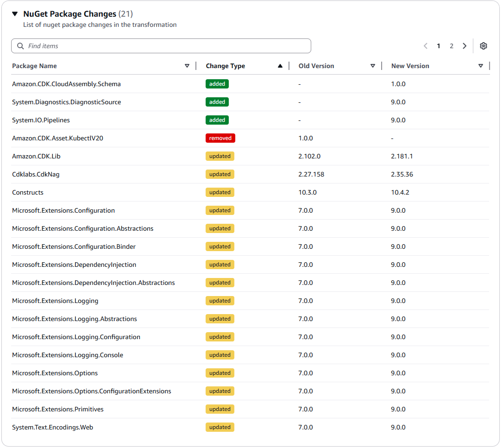Collapse NuGet Package Changes section

[x=15, y=14]
